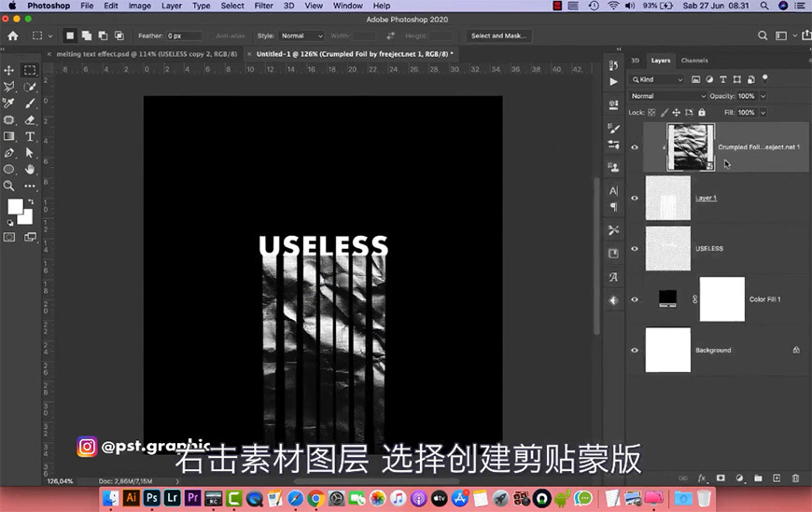
Task: Click Add to selection button
Action: (x=87, y=35)
